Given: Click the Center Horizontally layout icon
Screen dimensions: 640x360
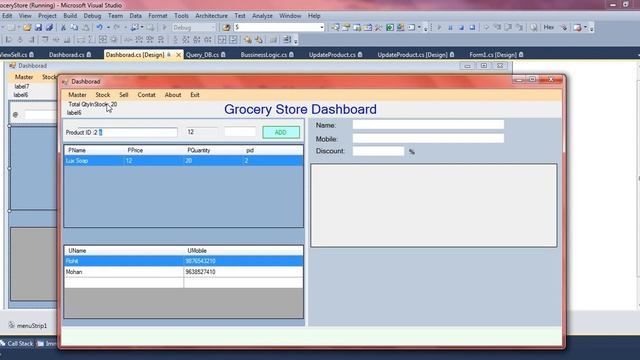Looking at the screenshot, I should coord(222,40).
